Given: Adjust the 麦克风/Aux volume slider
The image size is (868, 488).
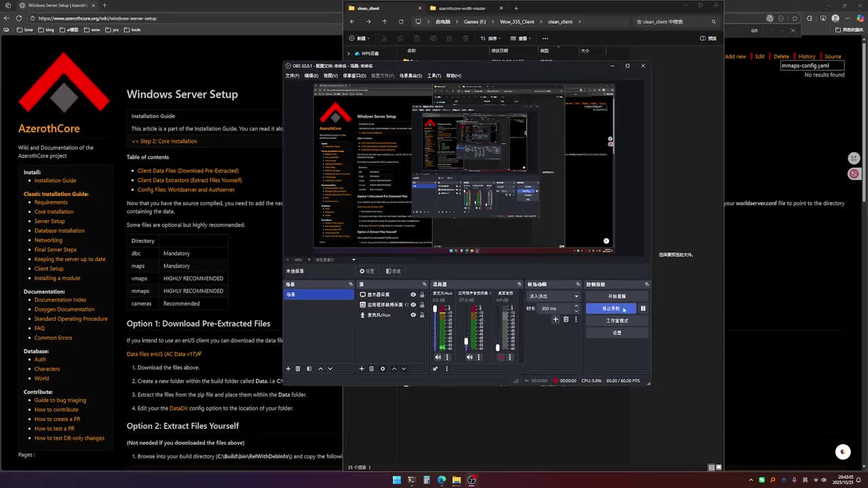Looking at the screenshot, I should [x=435, y=327].
